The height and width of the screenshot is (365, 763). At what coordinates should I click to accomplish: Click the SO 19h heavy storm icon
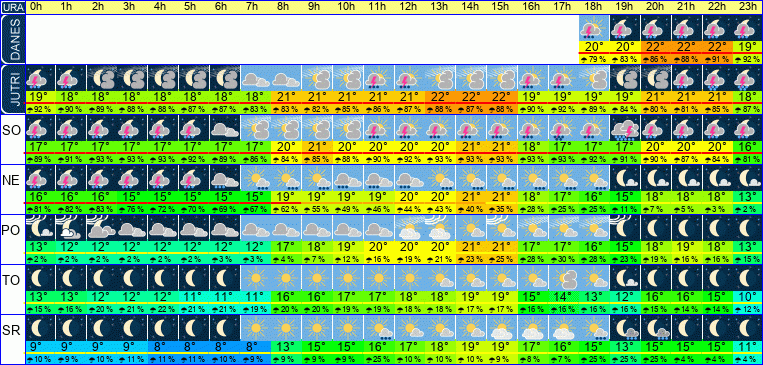pyautogui.click(x=624, y=128)
